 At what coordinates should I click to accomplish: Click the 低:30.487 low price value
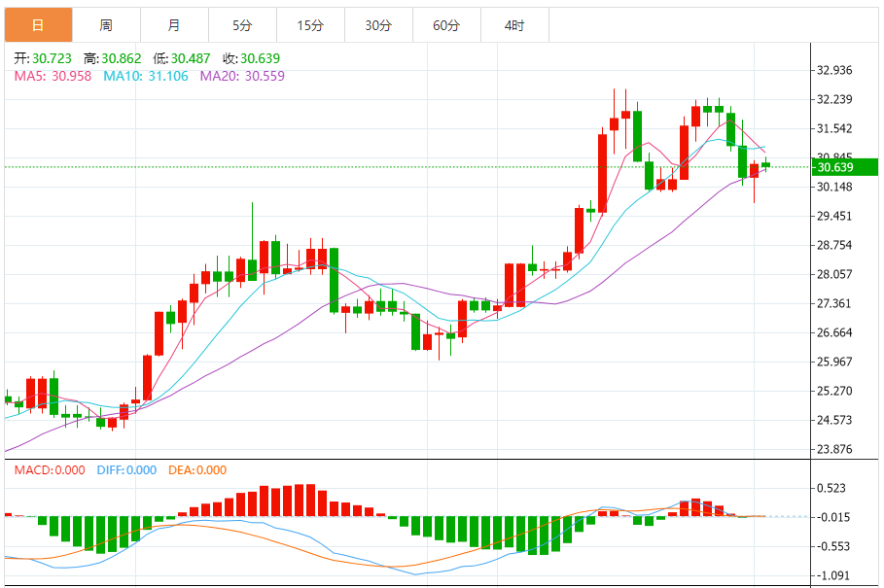click(x=182, y=58)
